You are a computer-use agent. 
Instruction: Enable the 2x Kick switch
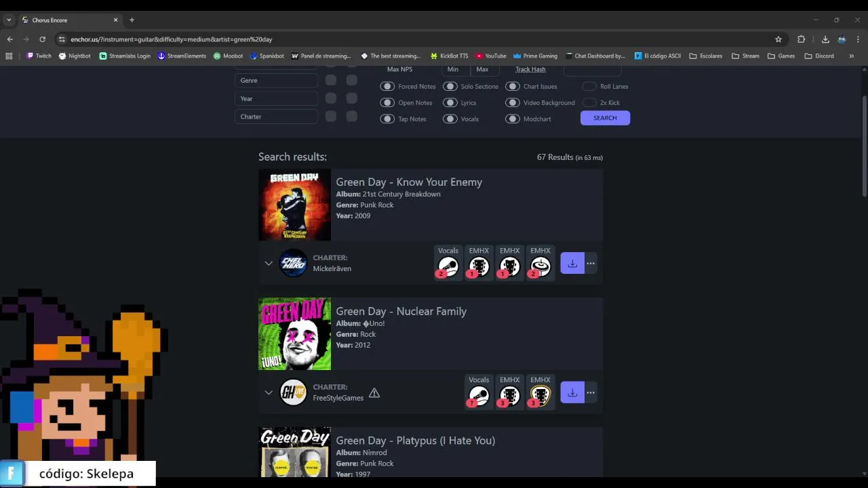tap(589, 103)
